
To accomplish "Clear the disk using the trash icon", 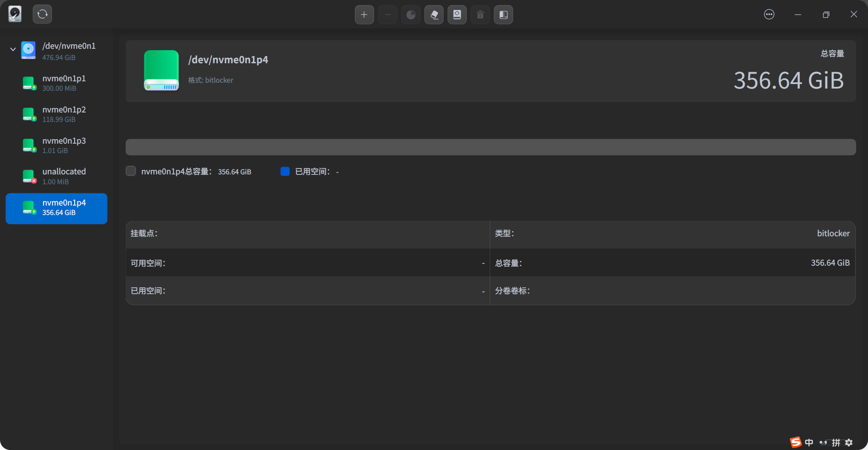I will click(x=480, y=14).
